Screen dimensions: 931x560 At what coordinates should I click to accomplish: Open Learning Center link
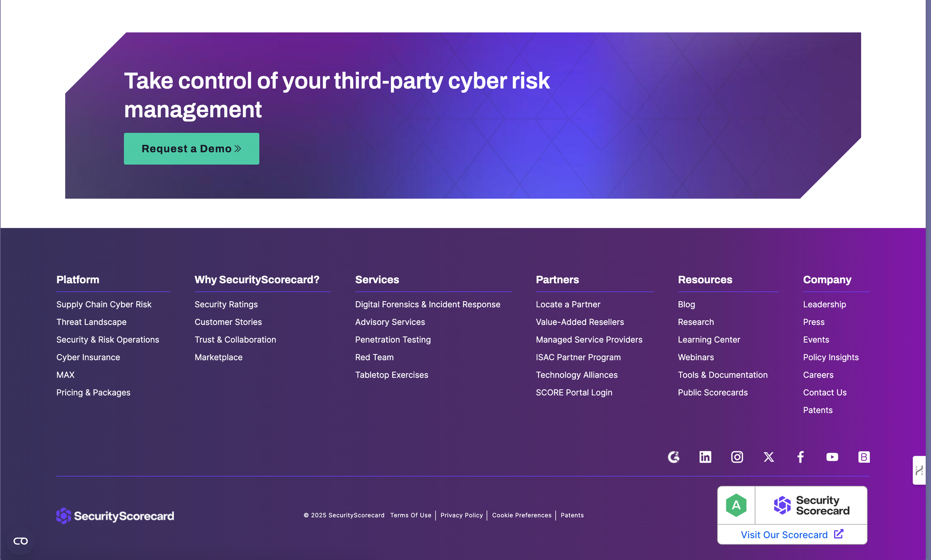click(x=709, y=340)
